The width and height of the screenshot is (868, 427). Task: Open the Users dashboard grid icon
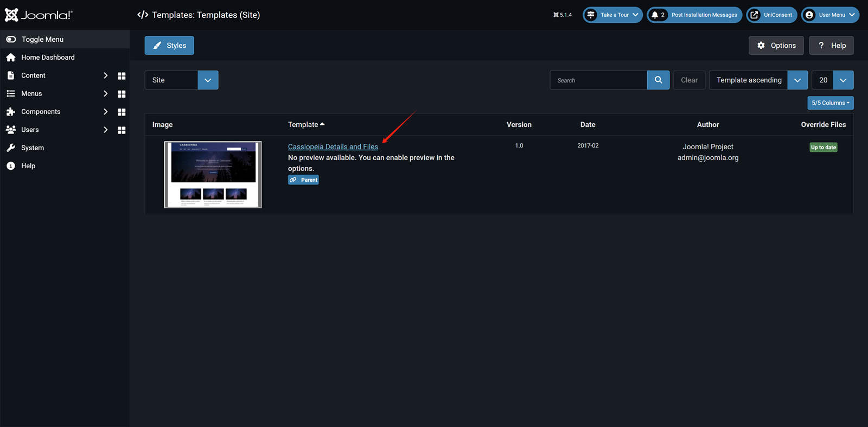(122, 130)
